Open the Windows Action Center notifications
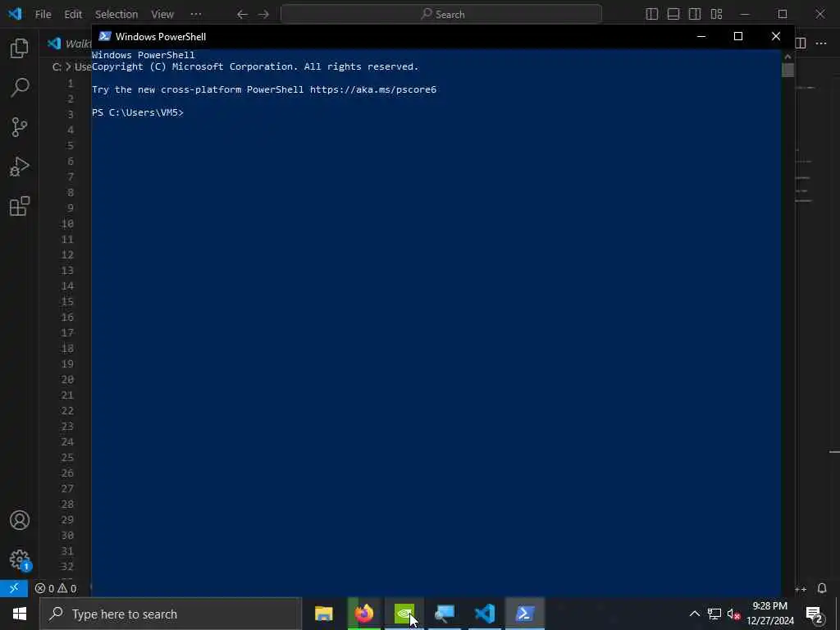 pyautogui.click(x=815, y=614)
